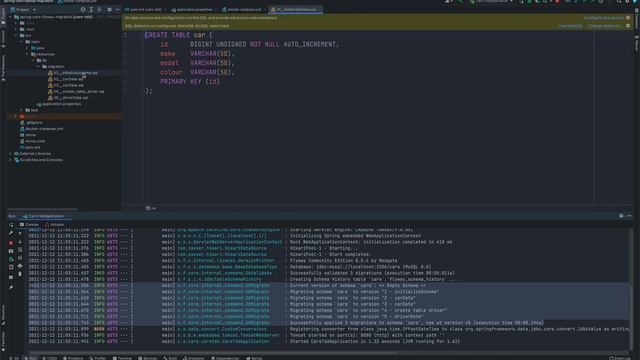Select the CarsTddApplication run tab

pos(43,216)
